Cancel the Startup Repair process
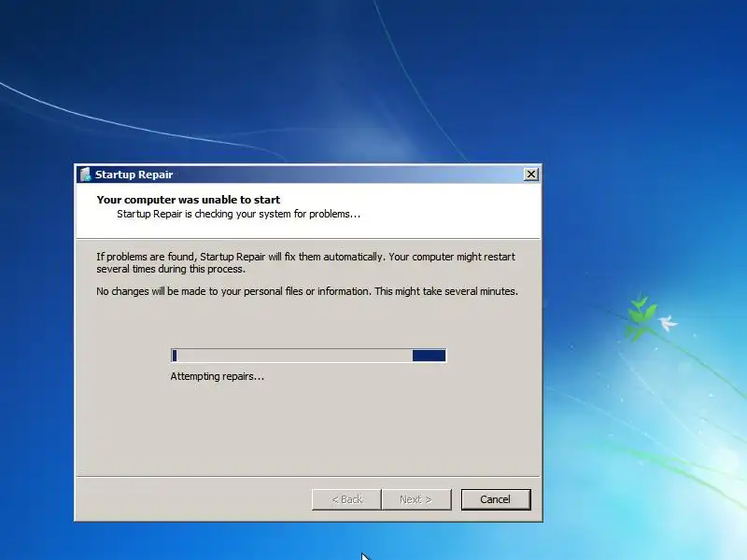Viewport: 747px width, 560px height. [496, 499]
